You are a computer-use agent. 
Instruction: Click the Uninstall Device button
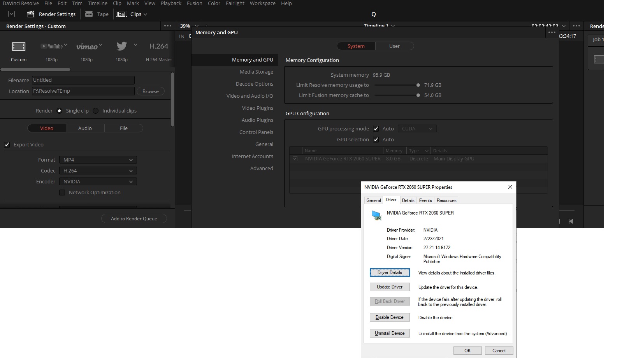390,333
